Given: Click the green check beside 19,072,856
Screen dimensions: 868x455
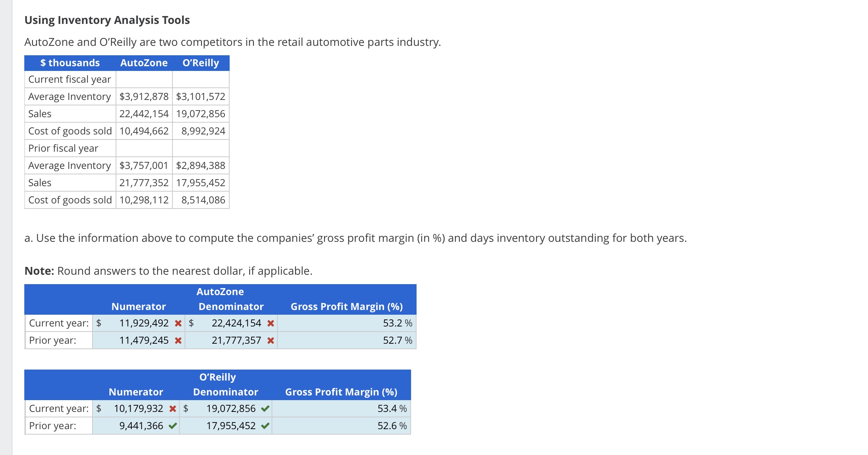Looking at the screenshot, I should click(265, 409).
